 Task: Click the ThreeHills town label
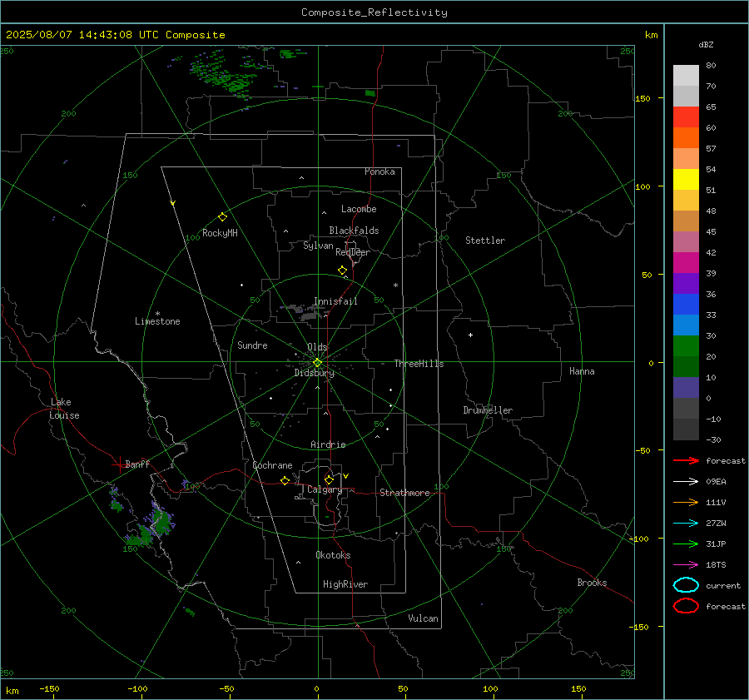pos(419,364)
